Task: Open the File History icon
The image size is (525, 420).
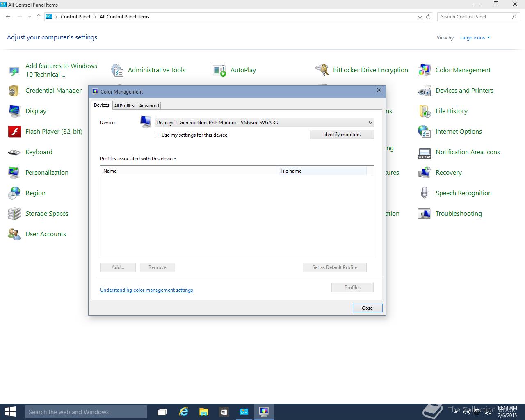Action: tap(425, 111)
